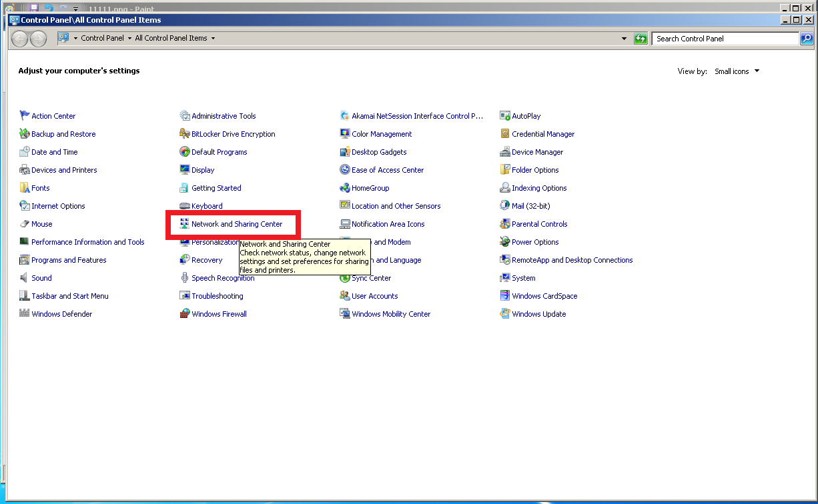The image size is (818, 504).
Task: Click the Windows Firewall brick-wall icon
Action: click(x=185, y=314)
